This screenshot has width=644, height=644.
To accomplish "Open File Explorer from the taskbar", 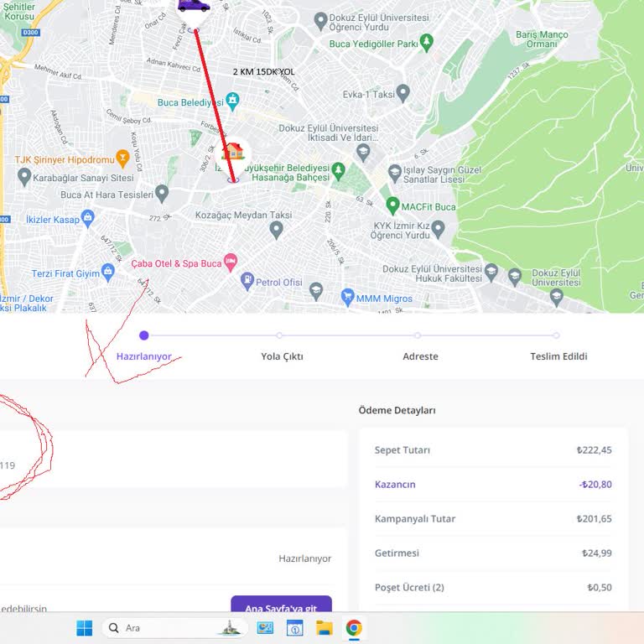I will pos(324,628).
